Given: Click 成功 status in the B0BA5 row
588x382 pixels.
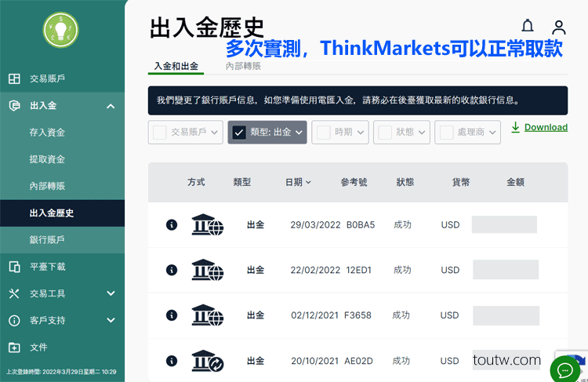Looking at the screenshot, I should (x=402, y=225).
